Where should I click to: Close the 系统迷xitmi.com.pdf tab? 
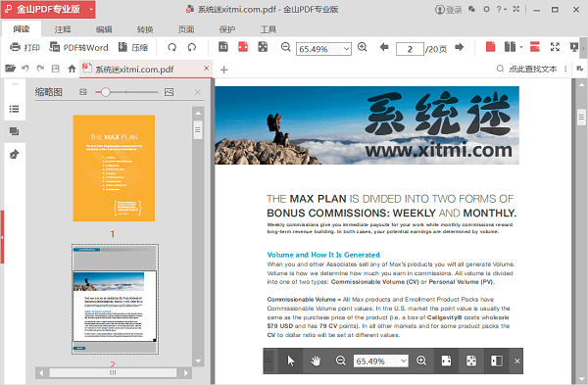point(206,69)
